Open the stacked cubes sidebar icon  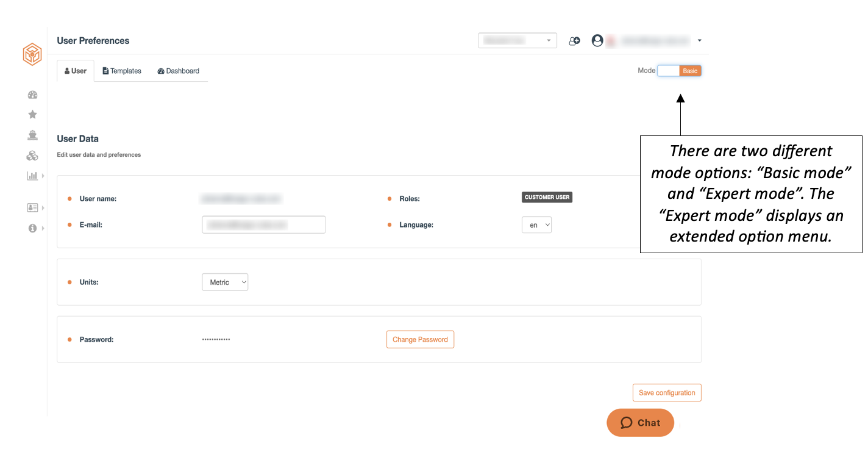point(32,156)
